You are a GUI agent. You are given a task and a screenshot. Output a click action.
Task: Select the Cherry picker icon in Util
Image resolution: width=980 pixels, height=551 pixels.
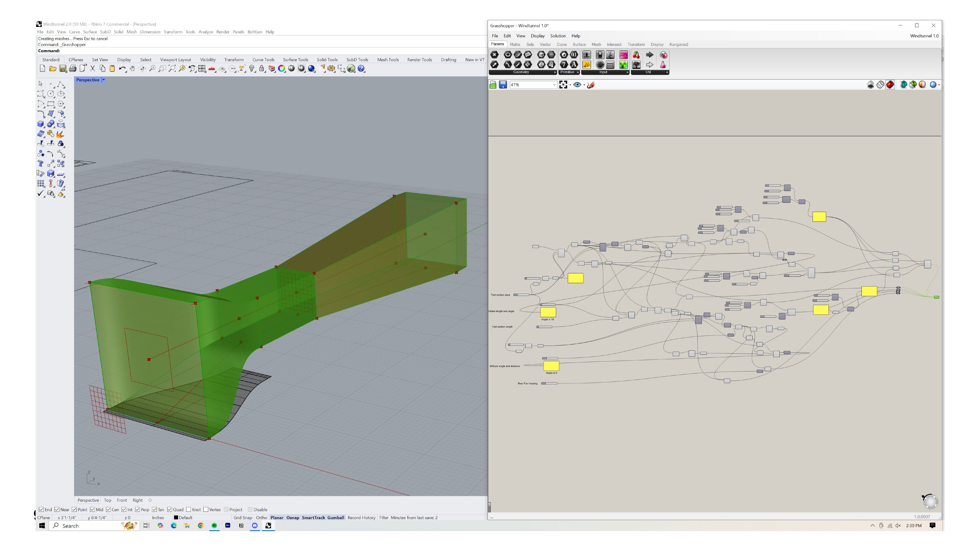click(x=636, y=55)
